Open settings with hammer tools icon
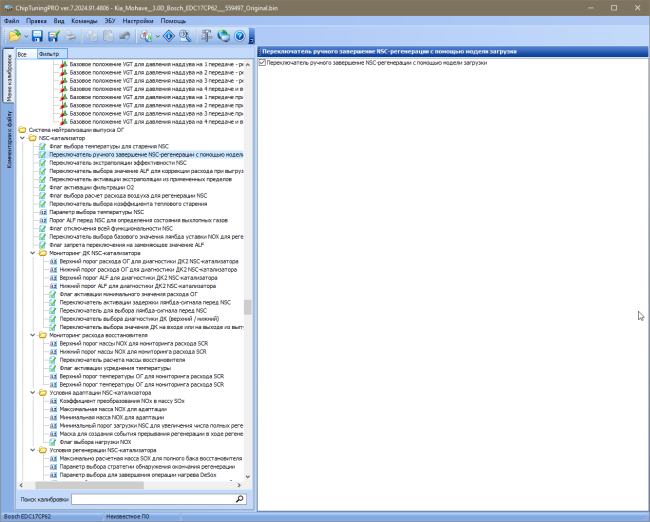The image size is (650, 522). point(206,36)
